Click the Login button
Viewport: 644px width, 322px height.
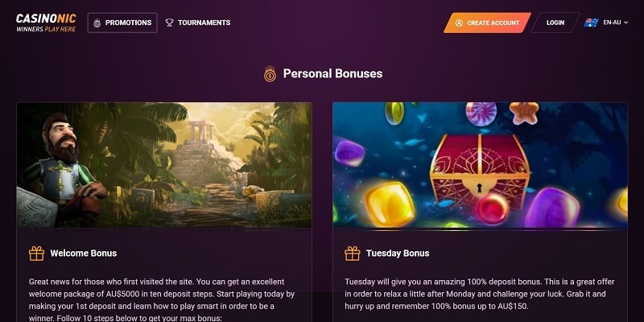tap(555, 23)
